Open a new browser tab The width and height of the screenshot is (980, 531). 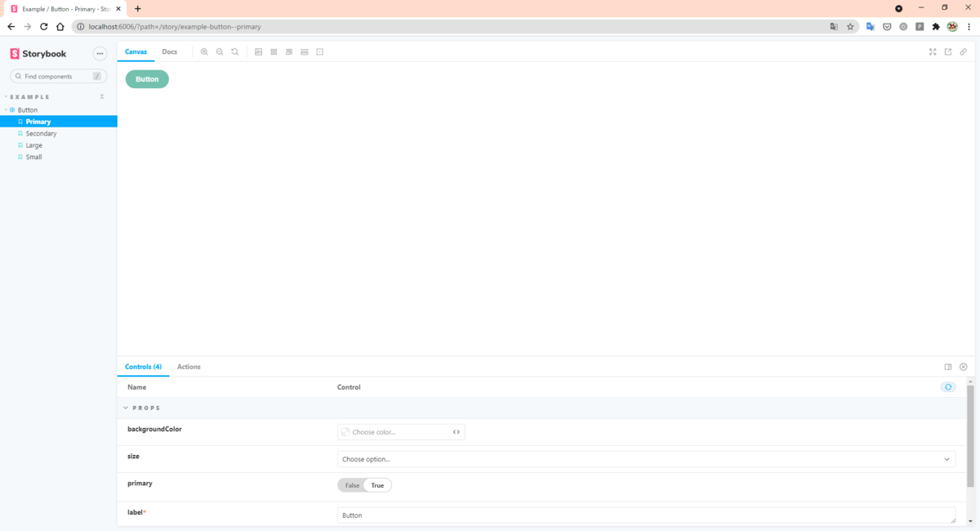coord(137,8)
